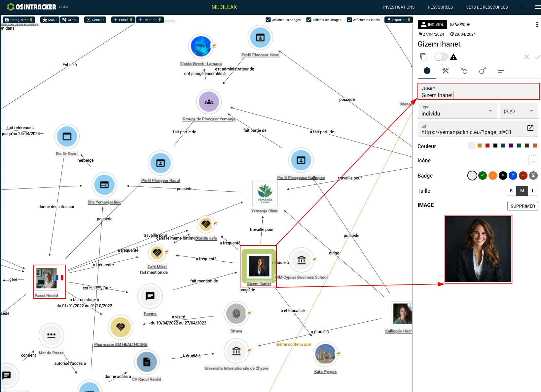
Task: Cancel edits with the X icon
Action: coord(527,57)
